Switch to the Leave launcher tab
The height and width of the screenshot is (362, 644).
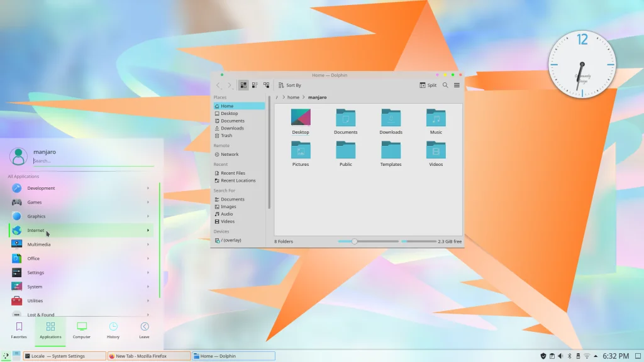(144, 331)
